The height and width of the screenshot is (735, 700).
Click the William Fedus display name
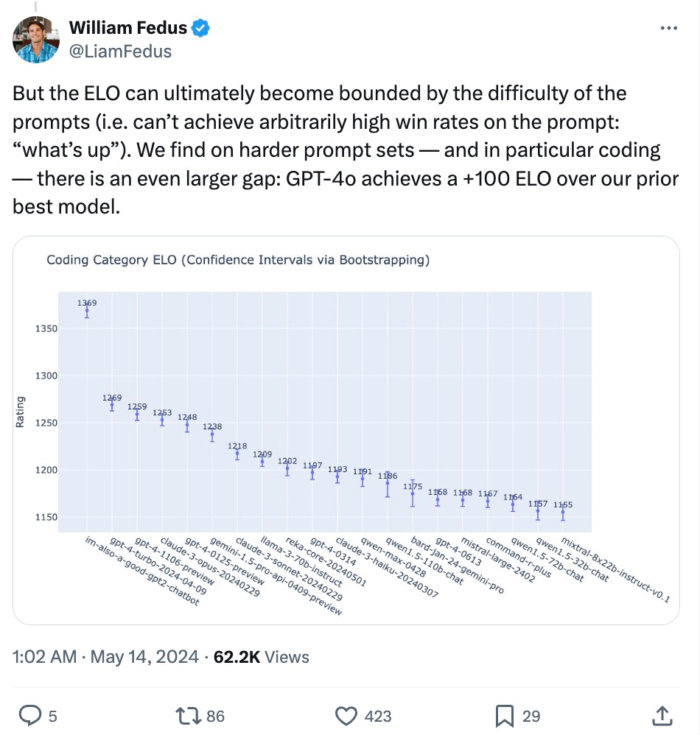128,29
